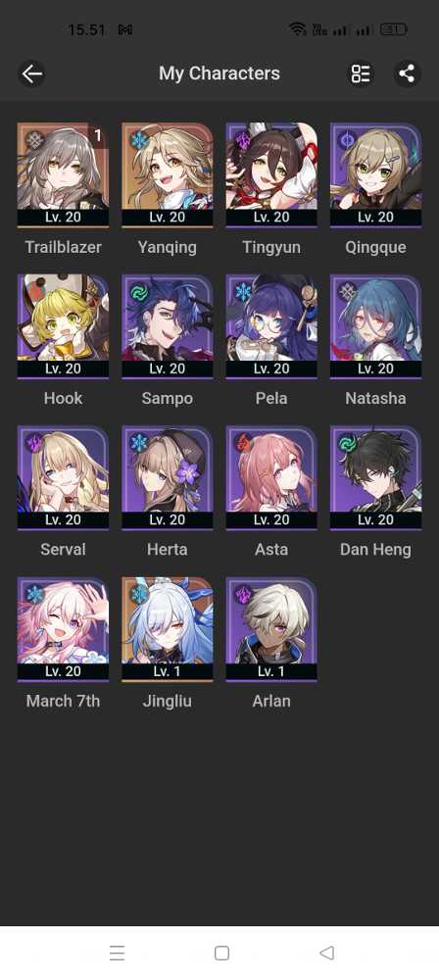This screenshot has height=980, width=439.
Task: Open Qingque character portrait
Action: pos(376,174)
